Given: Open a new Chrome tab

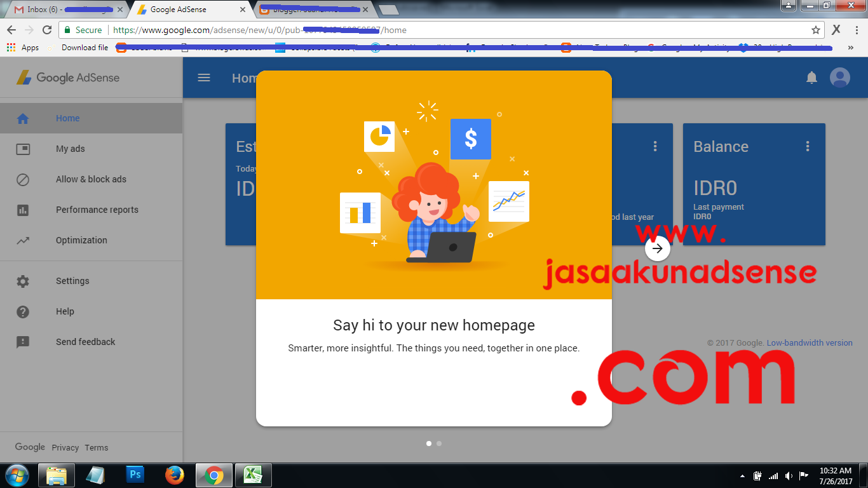Looking at the screenshot, I should (388, 10).
